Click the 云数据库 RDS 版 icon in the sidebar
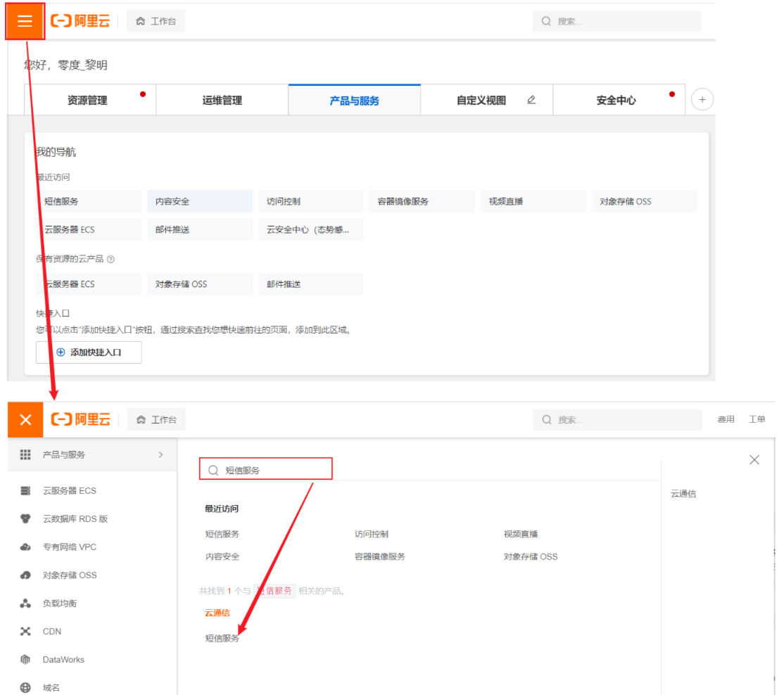This screenshot has height=695, width=784. coord(25,518)
